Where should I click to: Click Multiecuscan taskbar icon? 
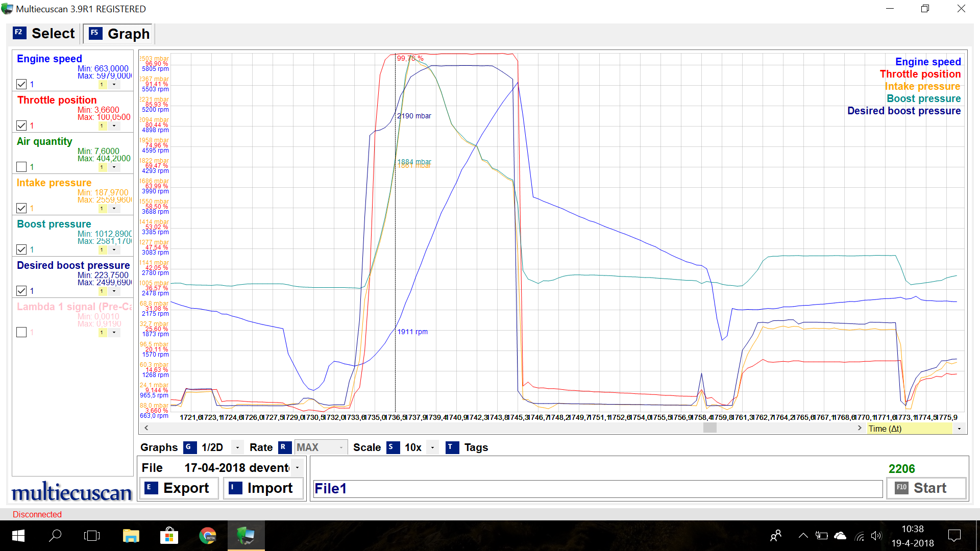click(246, 536)
